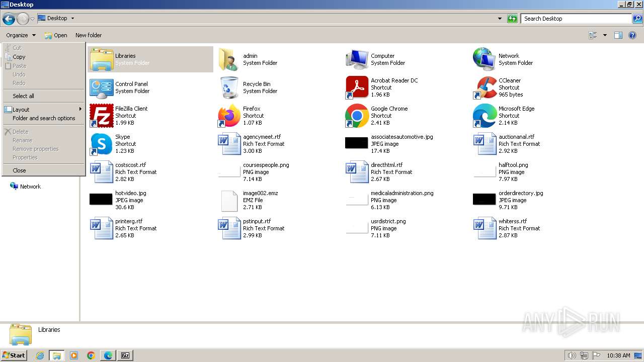Select the halftool.png file name
Viewport: 644px width, 362px height.
pyautogui.click(x=513, y=165)
